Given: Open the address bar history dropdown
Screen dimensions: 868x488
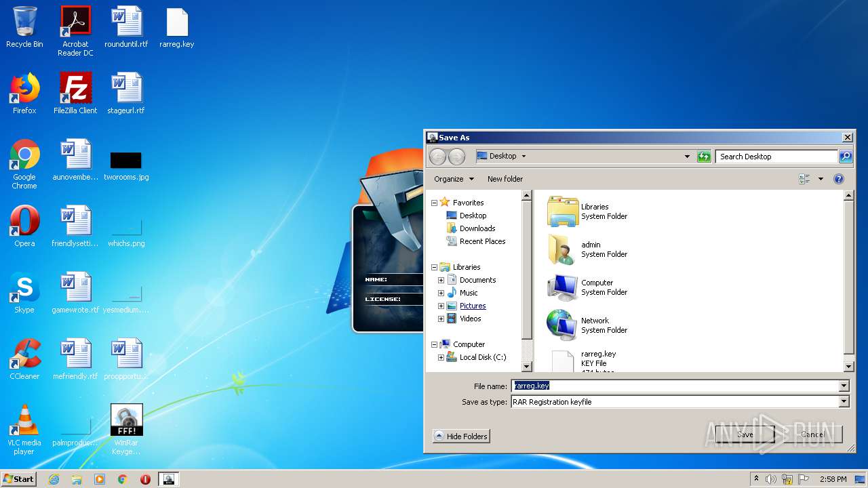Looking at the screenshot, I should click(687, 157).
